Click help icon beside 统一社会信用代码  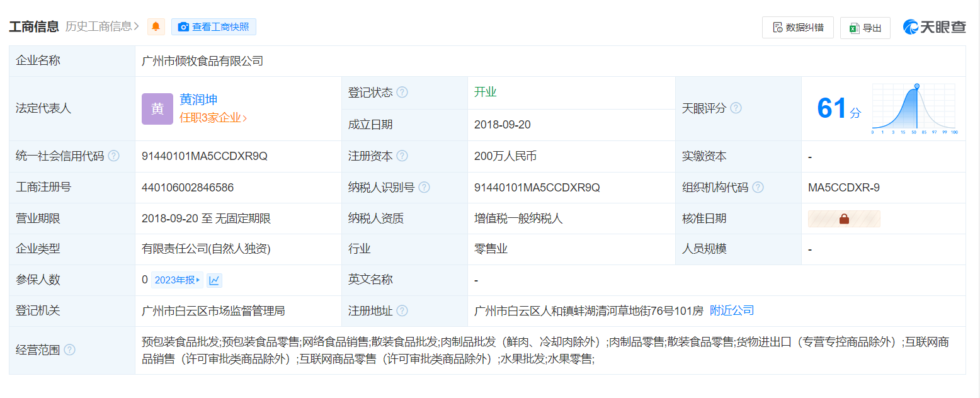pyautogui.click(x=113, y=156)
